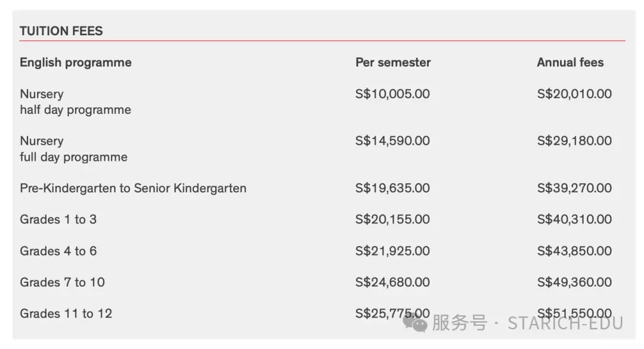Click the Grades 11 to 12 label
Viewport: 644px width, 349px height.
point(66,314)
